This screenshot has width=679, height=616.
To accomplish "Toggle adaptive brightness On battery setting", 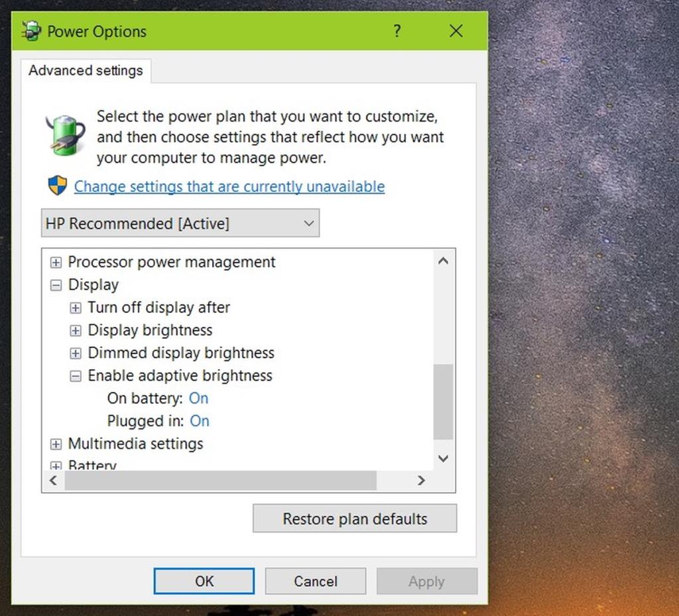I will [x=198, y=398].
